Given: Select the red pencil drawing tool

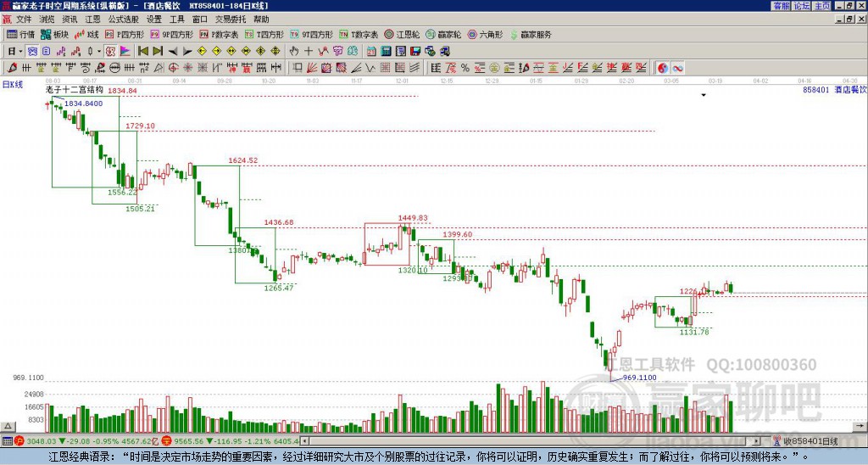Looking at the screenshot, I should [12, 68].
